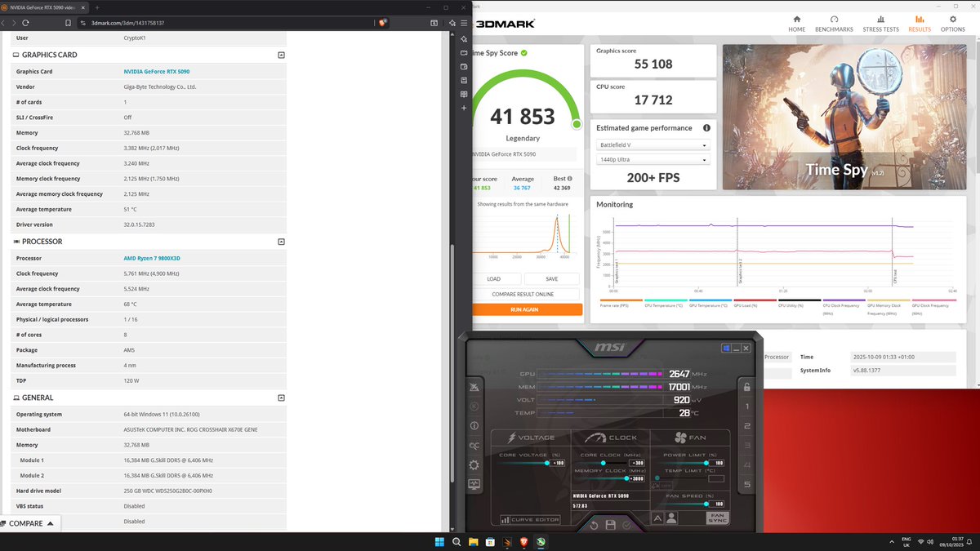Open Brave Leo AI icon in toolbar
Screen dimensions: 980x551
(x=452, y=23)
